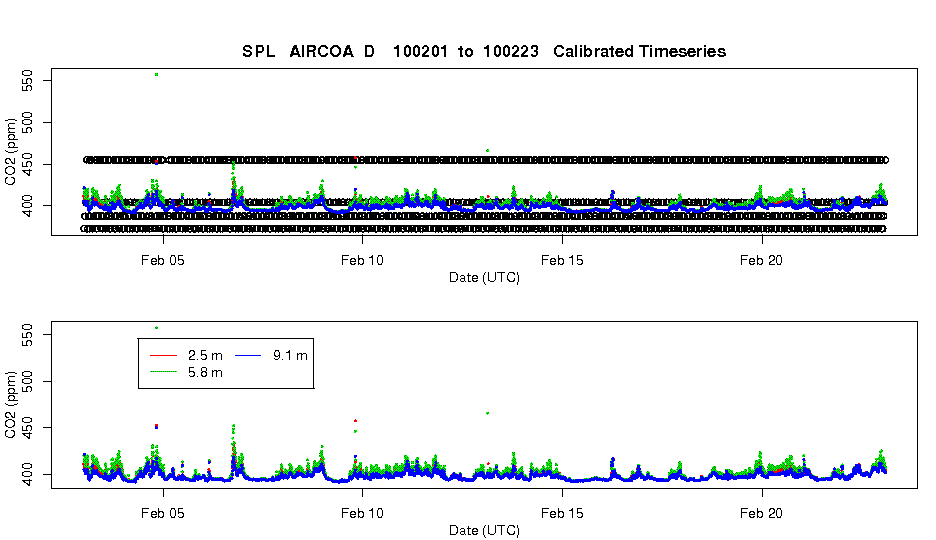This screenshot has height=540, width=936.
Task: Click the top plot's 'CO2 (ppm)' label
Action: (11, 152)
